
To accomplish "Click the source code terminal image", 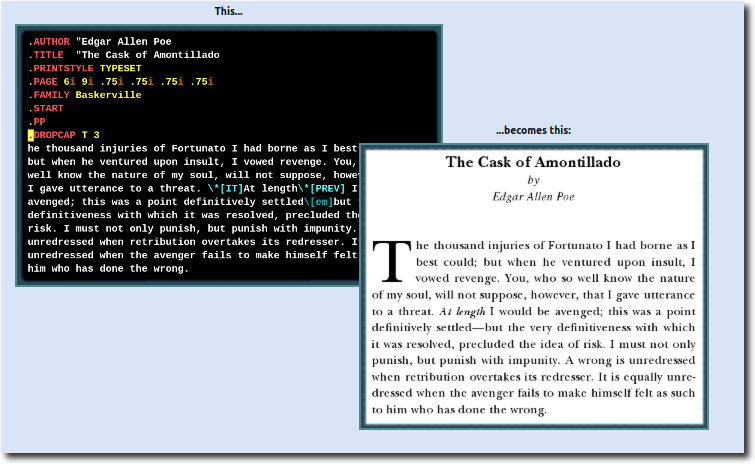I will (190, 155).
